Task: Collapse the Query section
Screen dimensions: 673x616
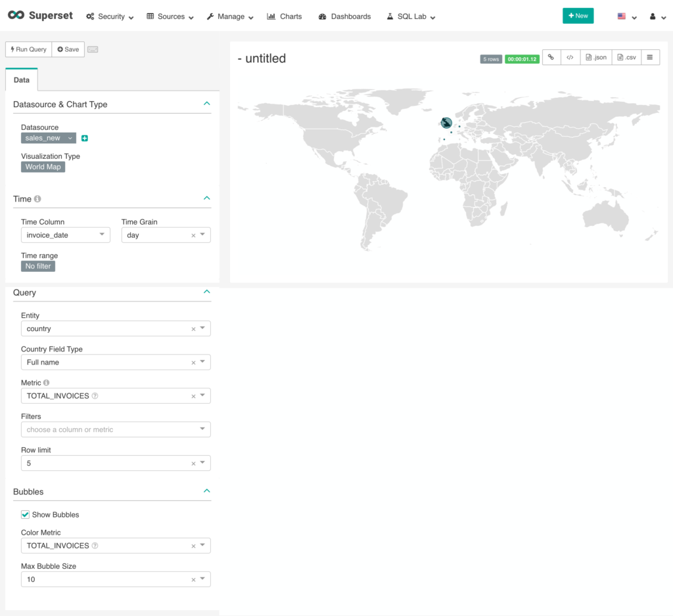Action: (x=206, y=292)
